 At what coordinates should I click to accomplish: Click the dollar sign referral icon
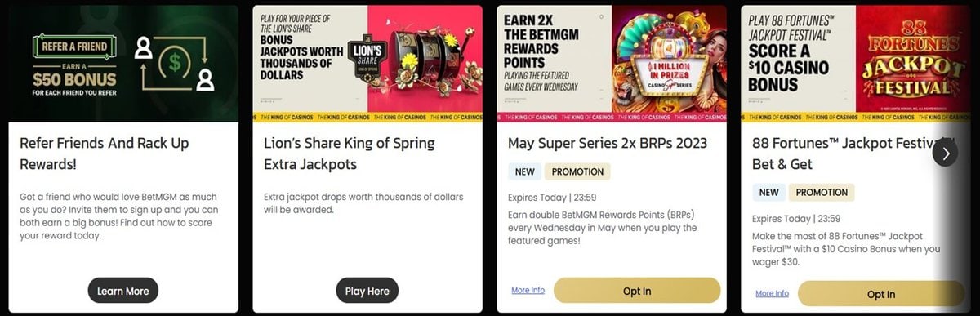(173, 63)
